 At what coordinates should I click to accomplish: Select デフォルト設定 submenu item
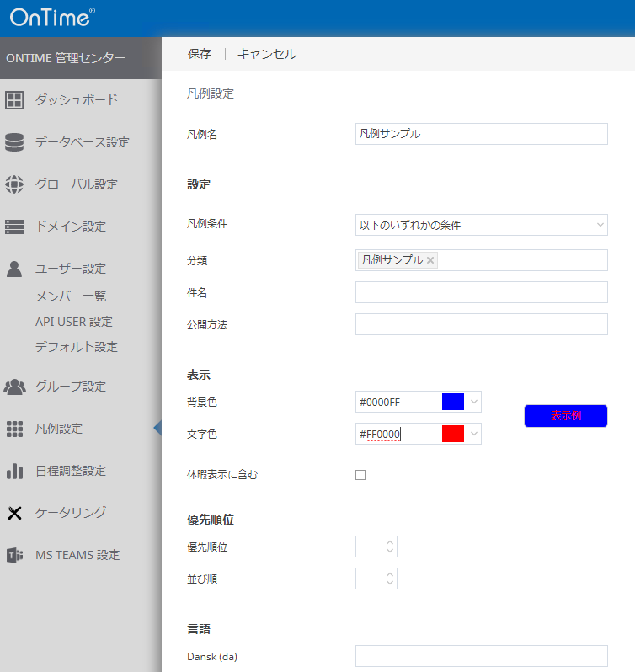[x=77, y=347]
